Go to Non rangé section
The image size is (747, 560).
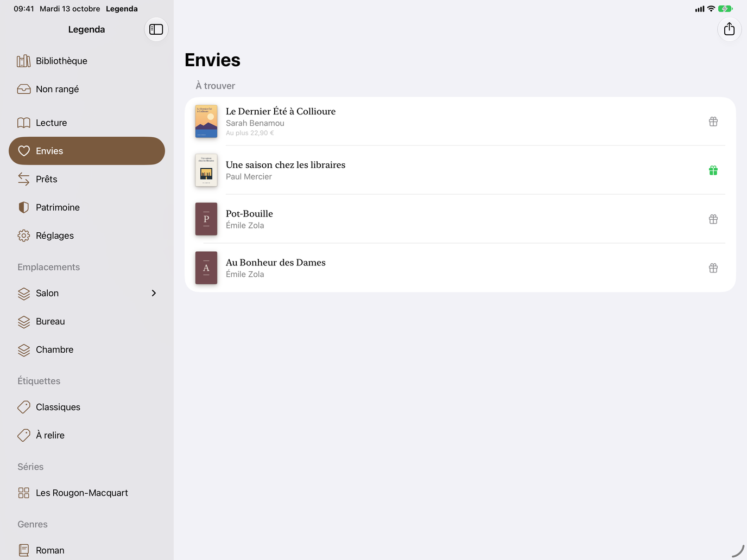pyautogui.click(x=87, y=89)
